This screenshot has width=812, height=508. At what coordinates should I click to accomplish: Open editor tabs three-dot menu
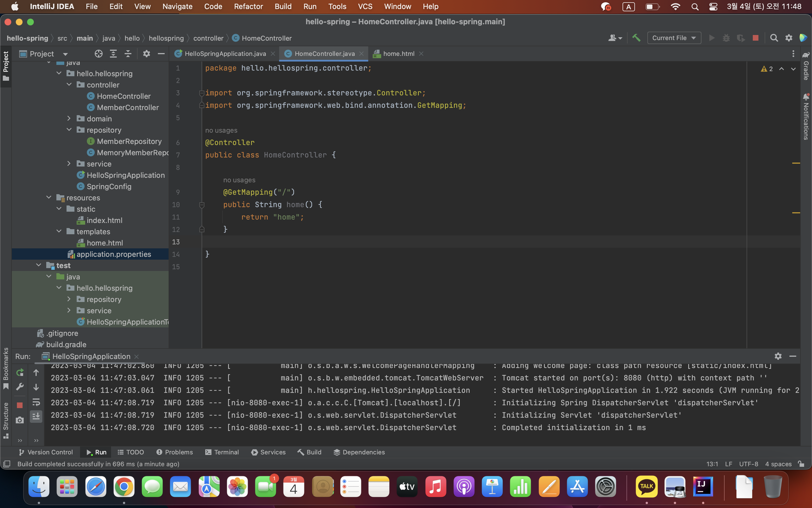pos(793,54)
